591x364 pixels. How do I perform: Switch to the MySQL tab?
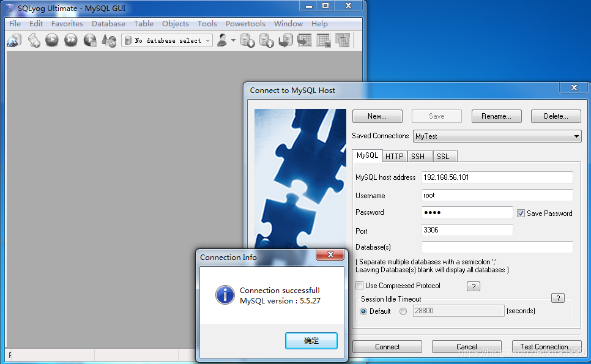point(368,155)
